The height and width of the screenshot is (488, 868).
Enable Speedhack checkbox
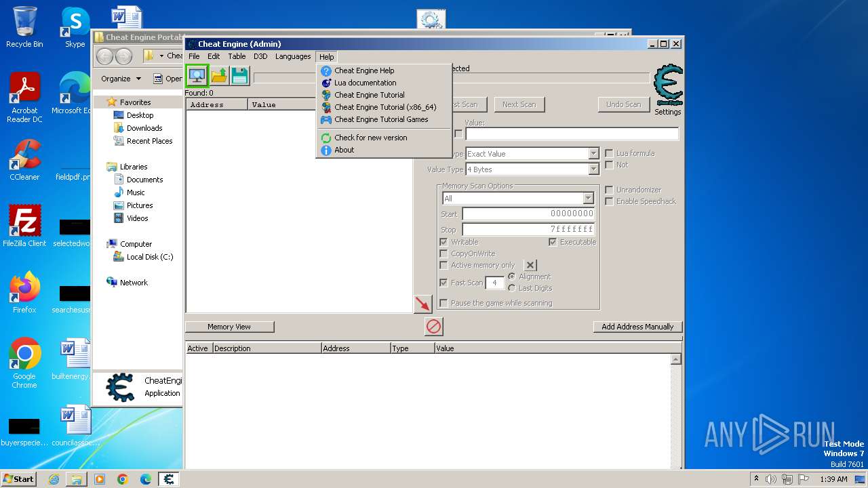[609, 201]
